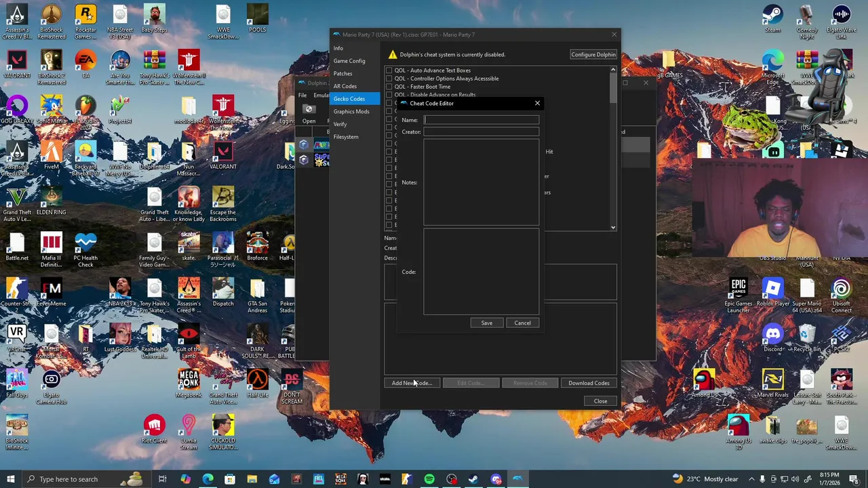This screenshot has width=868, height=488.
Task: Open Battle.net desktop icon
Action: pos(17,246)
